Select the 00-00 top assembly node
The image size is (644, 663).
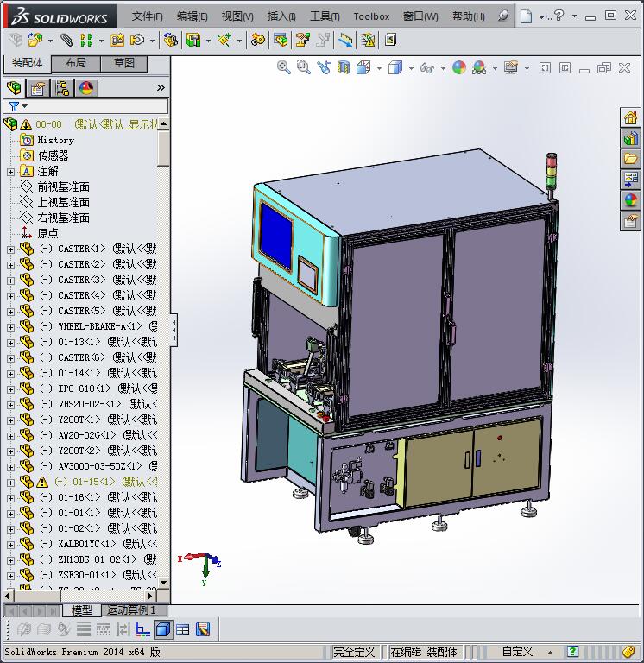[80, 124]
